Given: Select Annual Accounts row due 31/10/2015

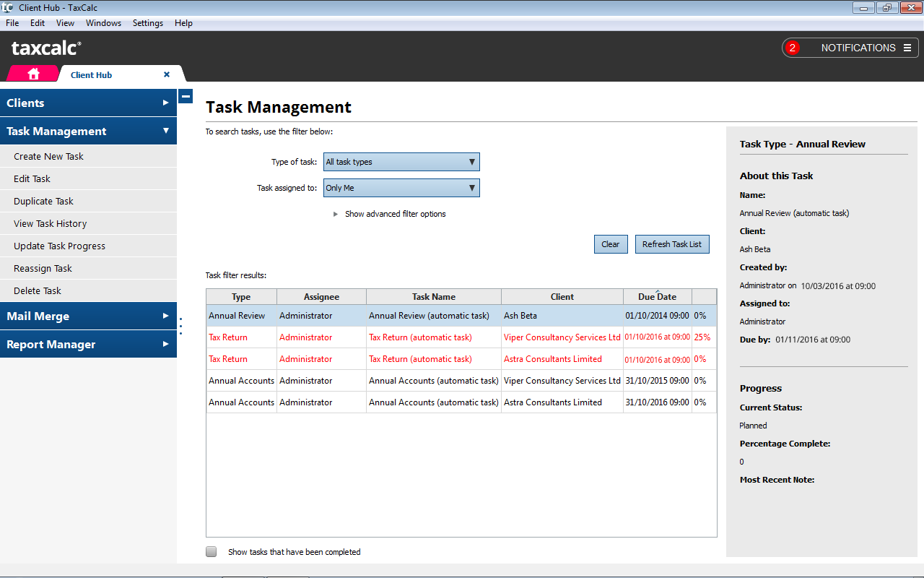Looking at the screenshot, I should pos(461,381).
